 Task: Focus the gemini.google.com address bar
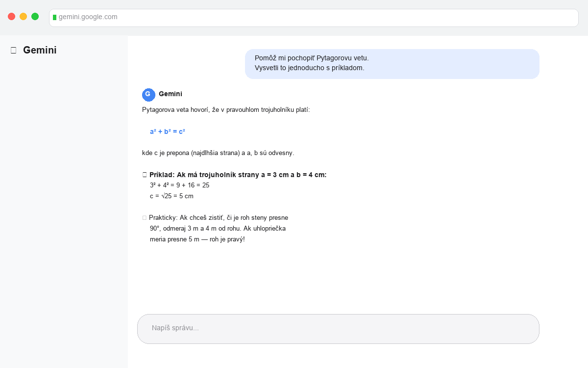314,18
